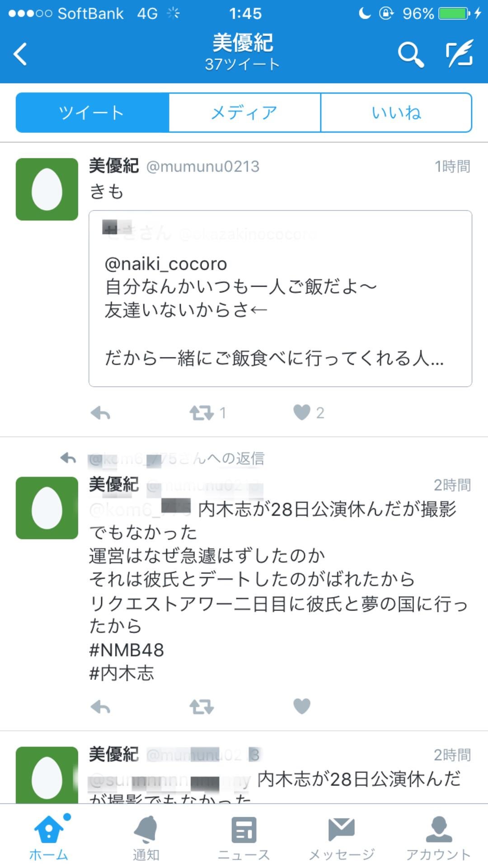Switch to the メディア tab
This screenshot has height=868, width=488.
pyautogui.click(x=244, y=113)
